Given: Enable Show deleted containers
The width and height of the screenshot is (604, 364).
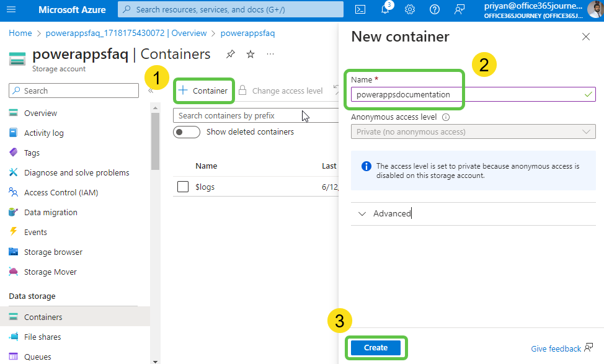Looking at the screenshot, I should pyautogui.click(x=187, y=131).
